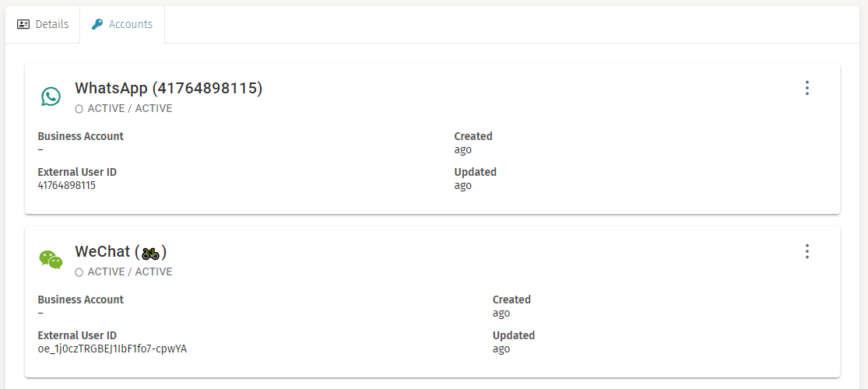Open the WeChat account three-dot menu

click(807, 251)
